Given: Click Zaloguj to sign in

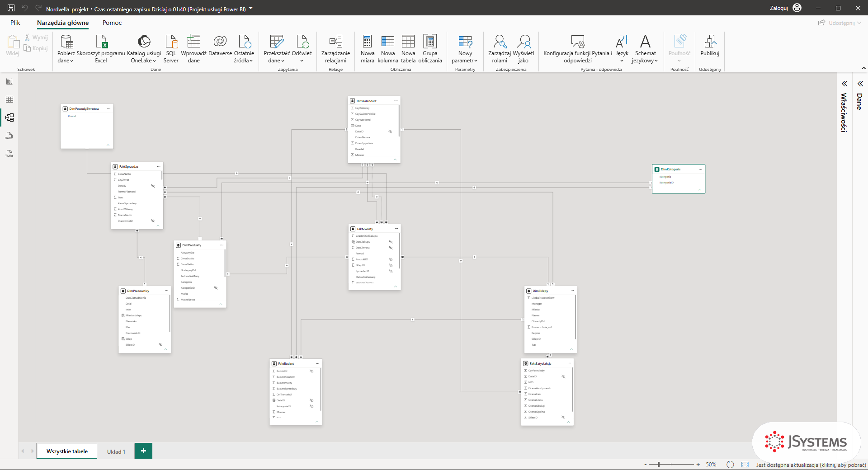Looking at the screenshot, I should tap(785, 8).
